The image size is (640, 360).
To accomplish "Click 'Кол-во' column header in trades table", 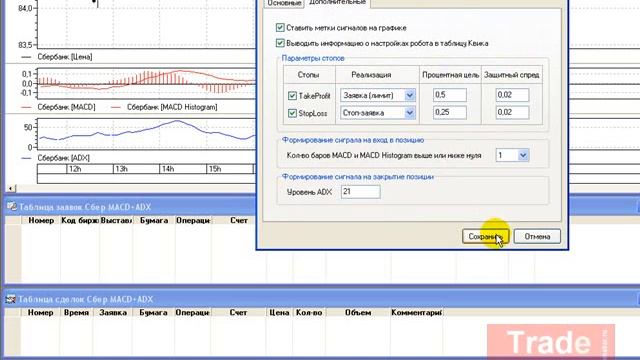I will click(309, 313).
